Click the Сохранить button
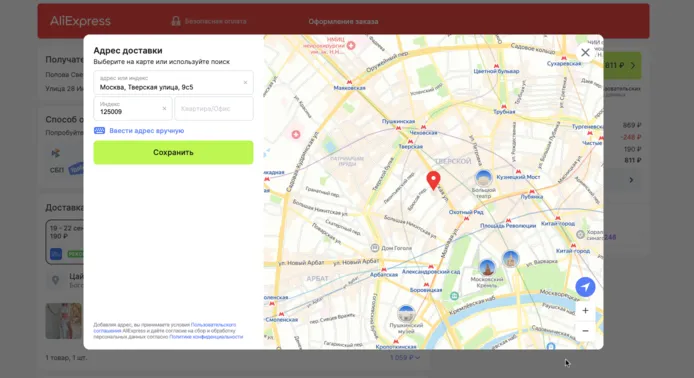Screen dimensions: 694x378 coord(173,152)
